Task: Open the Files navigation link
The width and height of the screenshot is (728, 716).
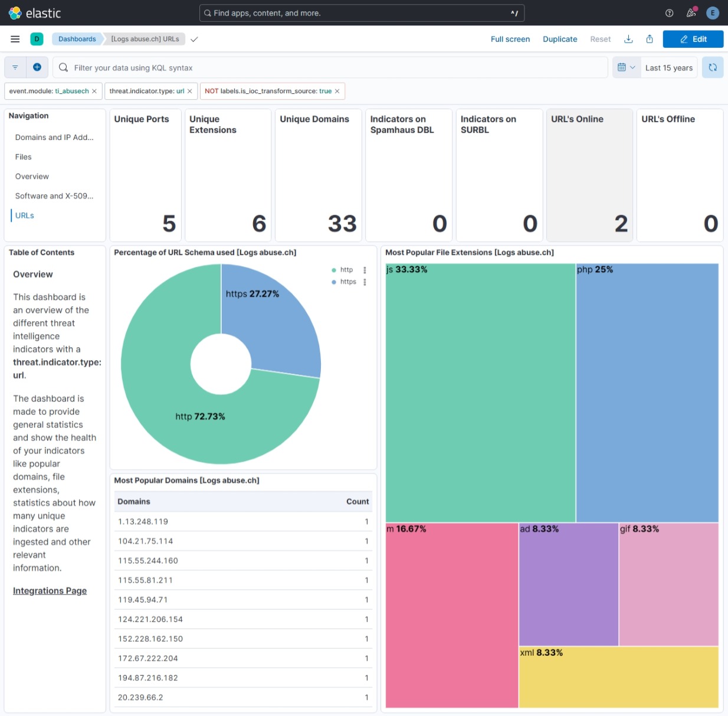Action: click(24, 157)
